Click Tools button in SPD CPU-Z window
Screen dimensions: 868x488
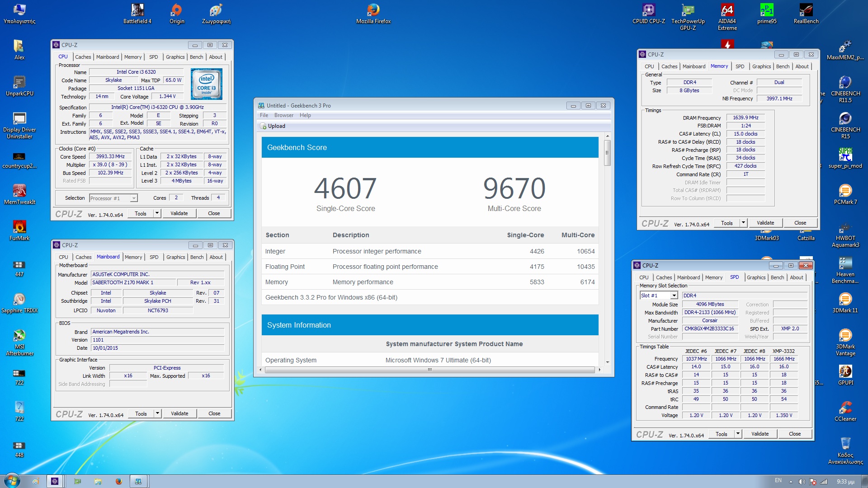coord(721,434)
